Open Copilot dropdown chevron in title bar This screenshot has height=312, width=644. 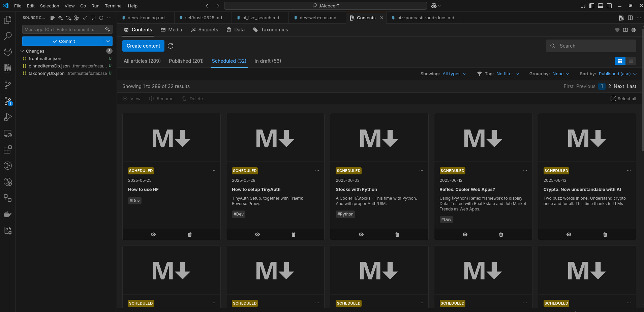439,6
